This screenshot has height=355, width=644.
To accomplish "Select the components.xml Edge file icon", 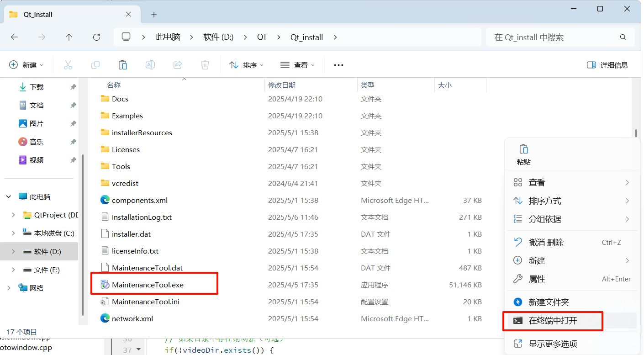I will coord(105,200).
